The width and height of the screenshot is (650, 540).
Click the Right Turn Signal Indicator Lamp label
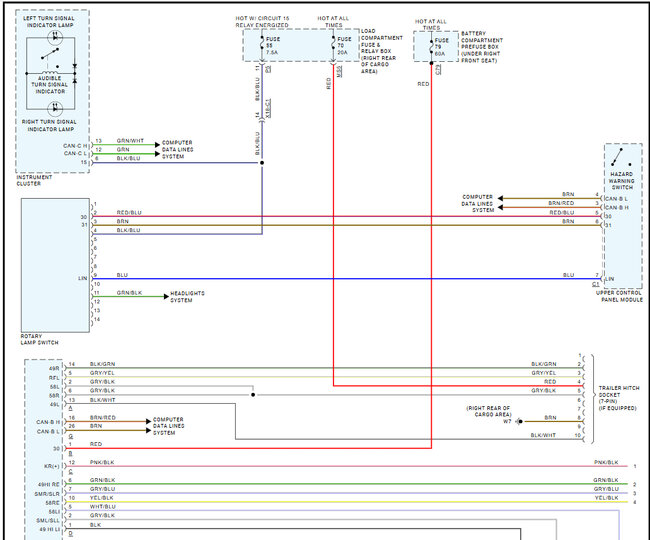coord(52,125)
